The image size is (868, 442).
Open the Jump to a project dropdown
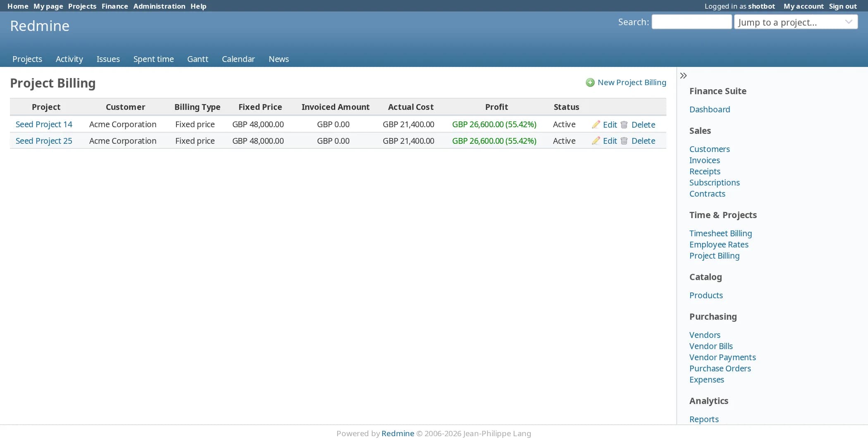pos(796,22)
